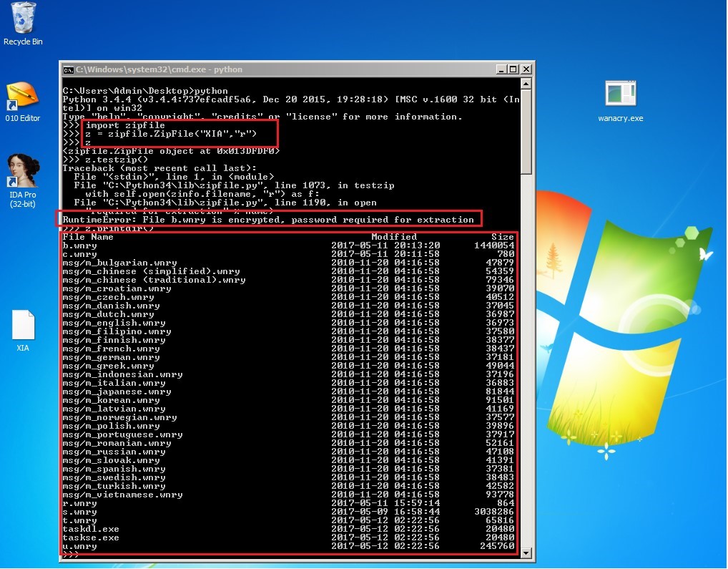
Task: Click msg/m_latvian.wnry entry
Action: click(114, 409)
